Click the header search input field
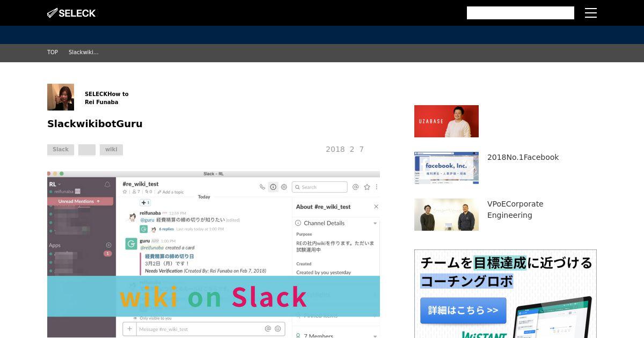 click(521, 13)
